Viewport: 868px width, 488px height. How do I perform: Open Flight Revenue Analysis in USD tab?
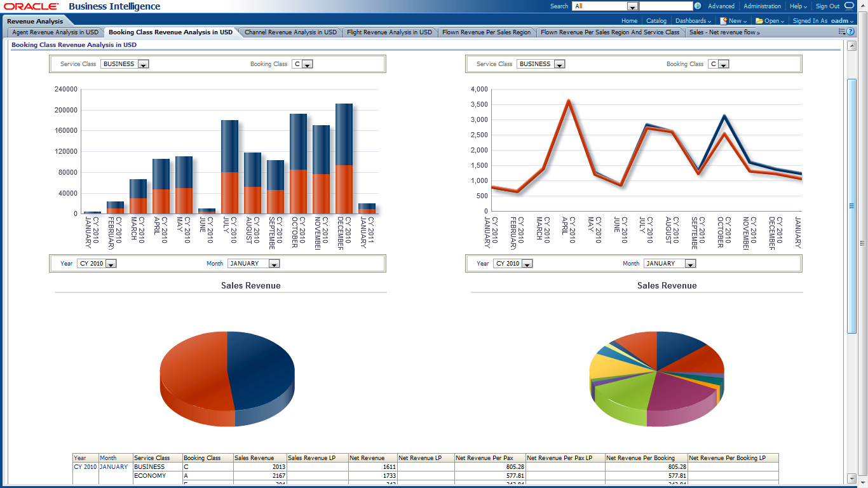389,32
